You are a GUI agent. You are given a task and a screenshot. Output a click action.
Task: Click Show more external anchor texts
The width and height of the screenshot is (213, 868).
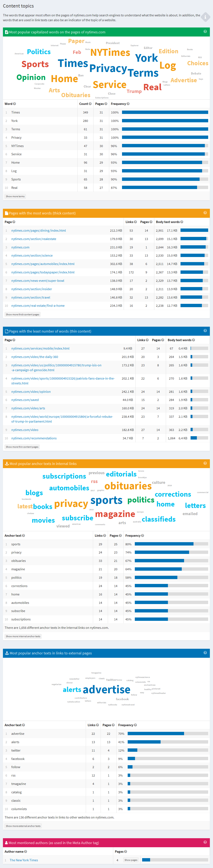coord(23,826)
